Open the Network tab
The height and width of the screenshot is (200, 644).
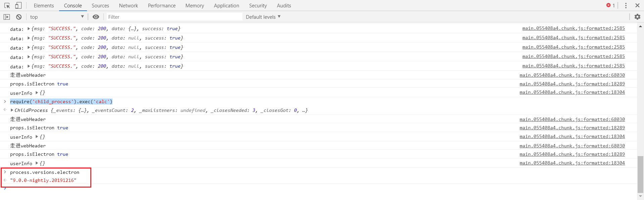pos(129,5)
